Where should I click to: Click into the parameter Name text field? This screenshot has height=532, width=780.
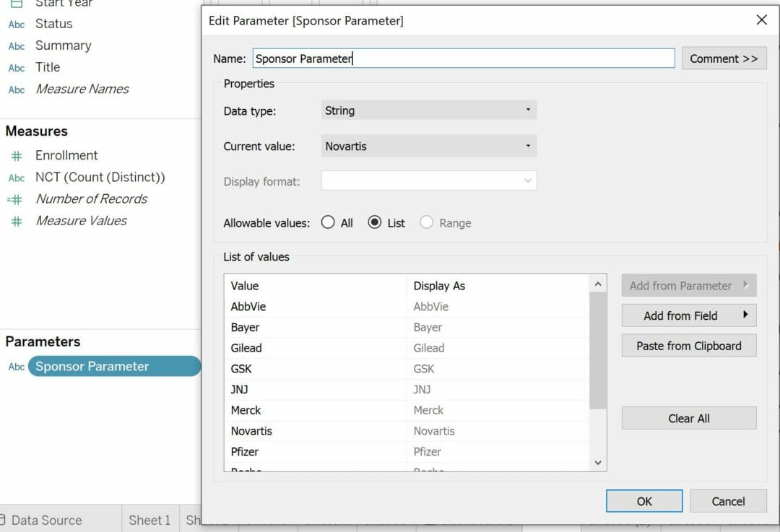pos(462,58)
